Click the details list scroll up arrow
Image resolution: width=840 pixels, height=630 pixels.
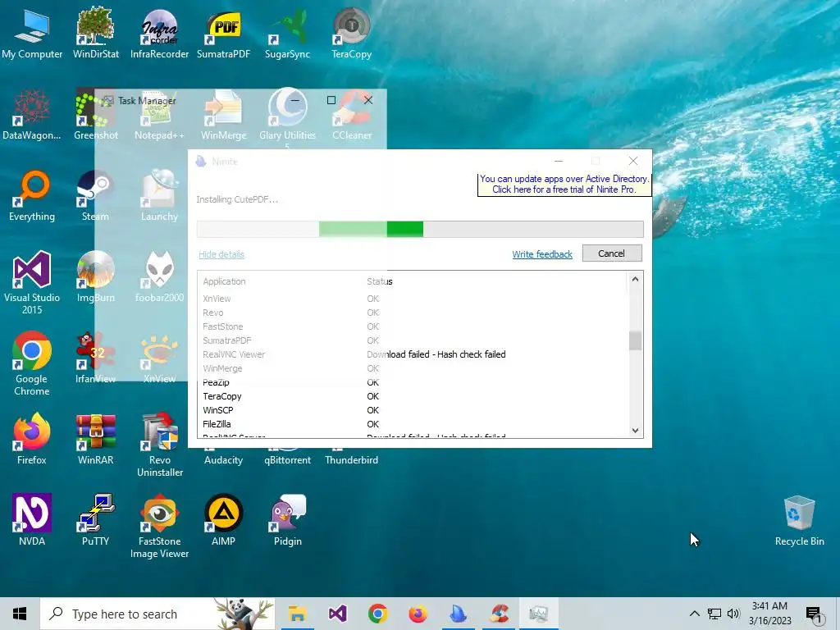click(636, 279)
